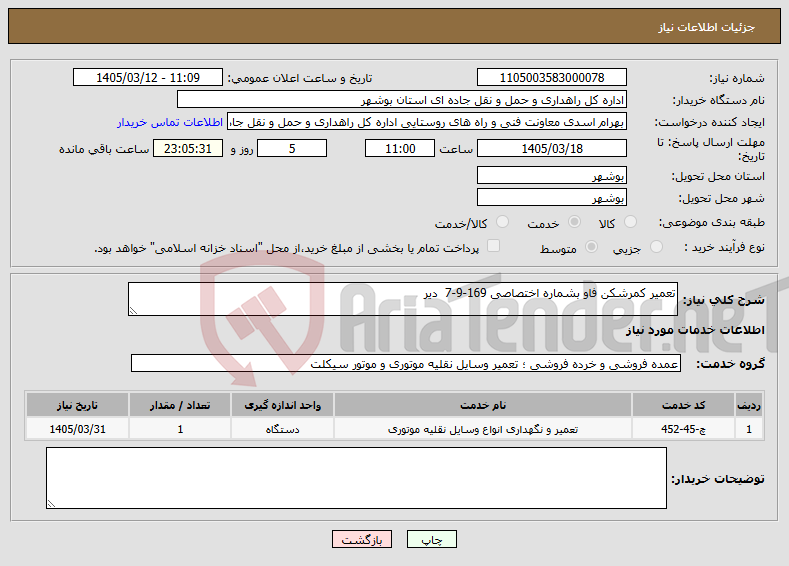Click the days remaining field showing 5
Viewport: 789px width, 566px height.
(x=292, y=148)
